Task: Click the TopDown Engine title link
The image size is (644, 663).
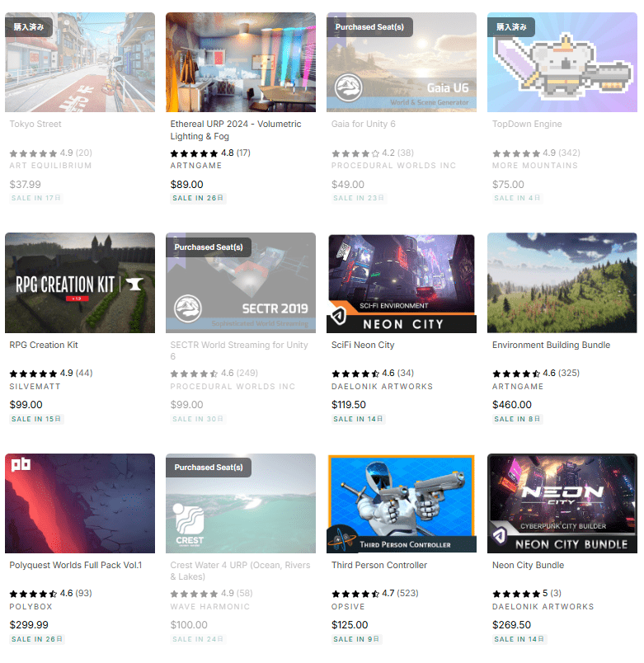Action: (527, 124)
